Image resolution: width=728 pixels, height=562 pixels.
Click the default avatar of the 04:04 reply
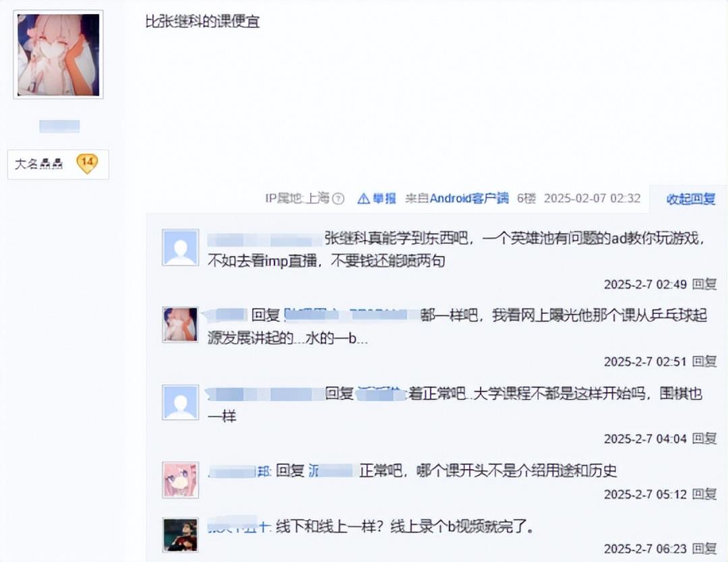(180, 402)
